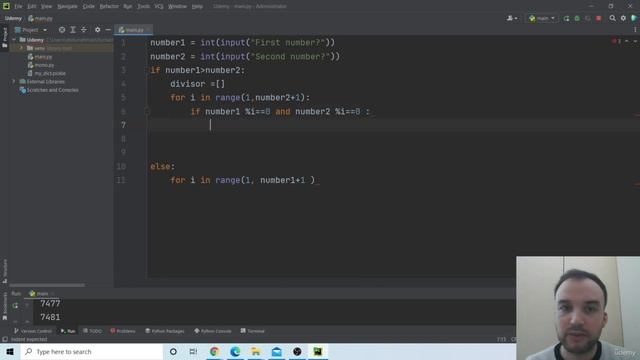Open Python Packages tool window
The width and height of the screenshot is (640, 360).
pos(165,331)
